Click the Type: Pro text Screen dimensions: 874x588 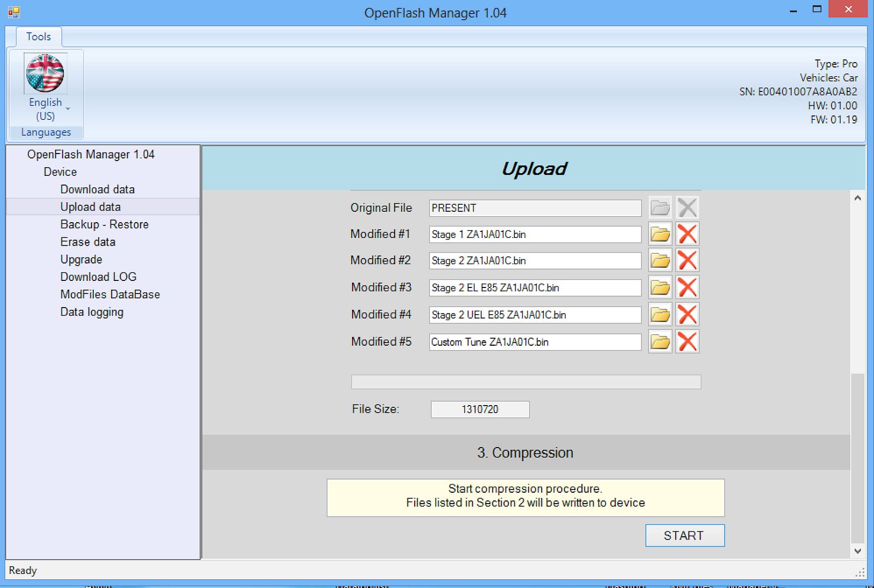coord(836,64)
